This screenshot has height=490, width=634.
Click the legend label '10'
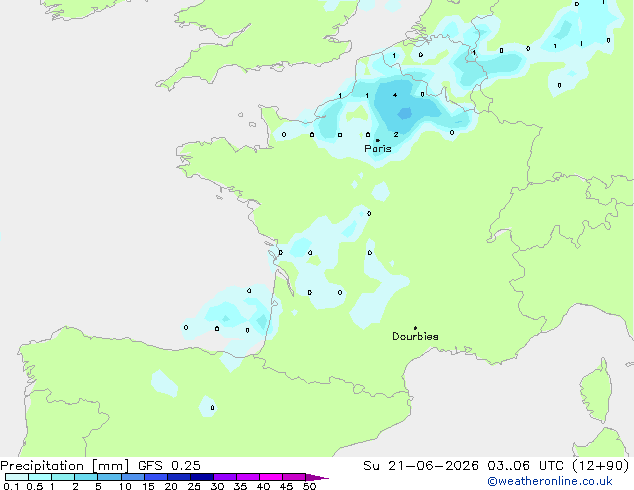coord(125,486)
